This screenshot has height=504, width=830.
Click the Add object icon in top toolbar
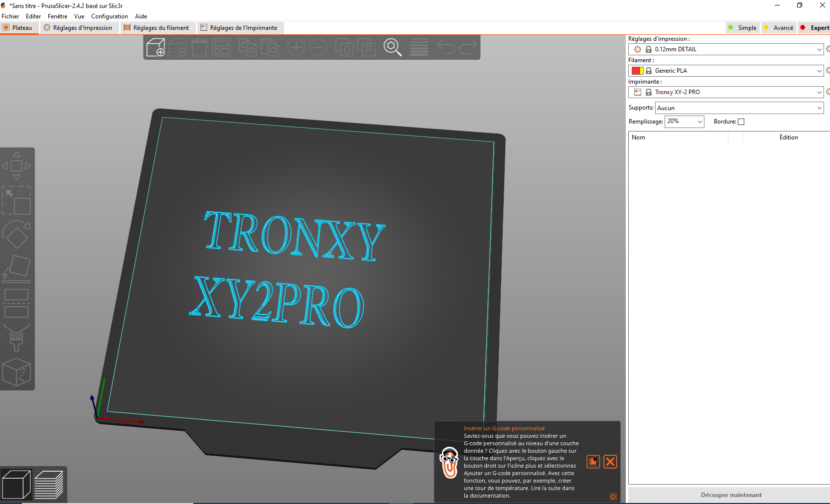pos(155,47)
